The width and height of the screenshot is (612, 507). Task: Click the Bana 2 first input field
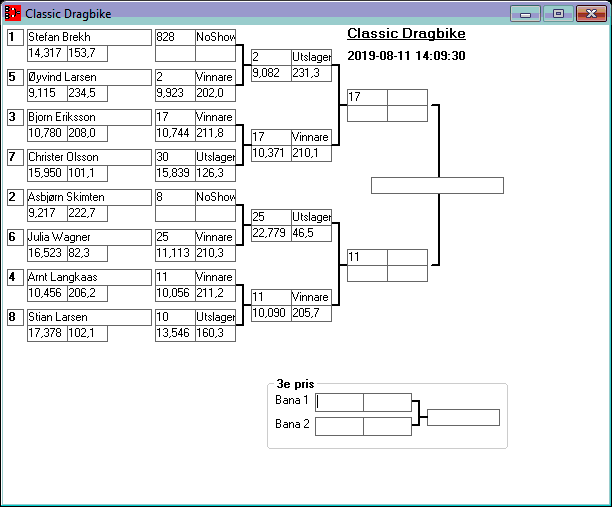339,426
